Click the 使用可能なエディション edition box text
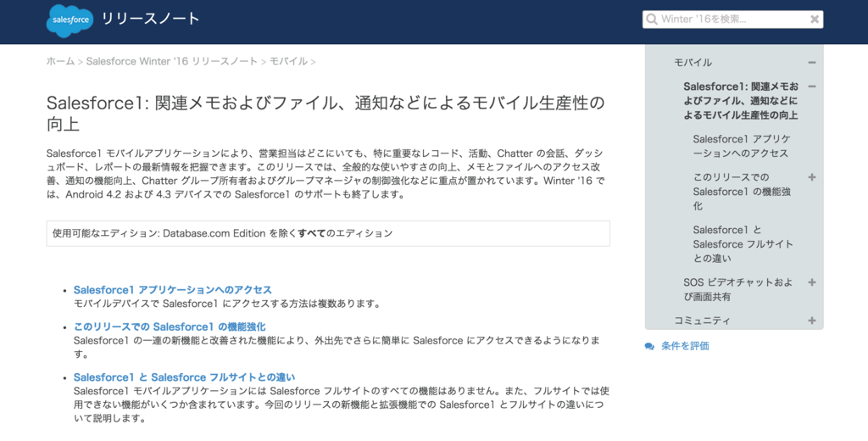This screenshot has width=868, height=441. [223, 233]
